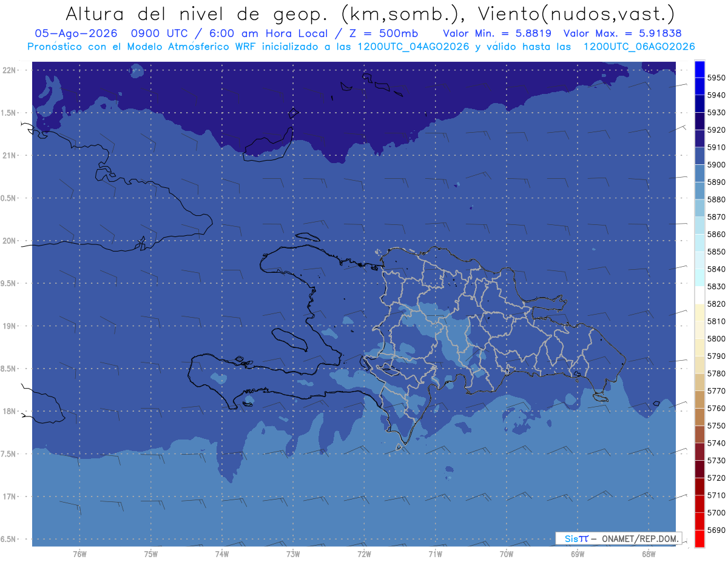Click the '5780' color bar value
Viewport: 728px width, 562px height.
[x=716, y=373]
